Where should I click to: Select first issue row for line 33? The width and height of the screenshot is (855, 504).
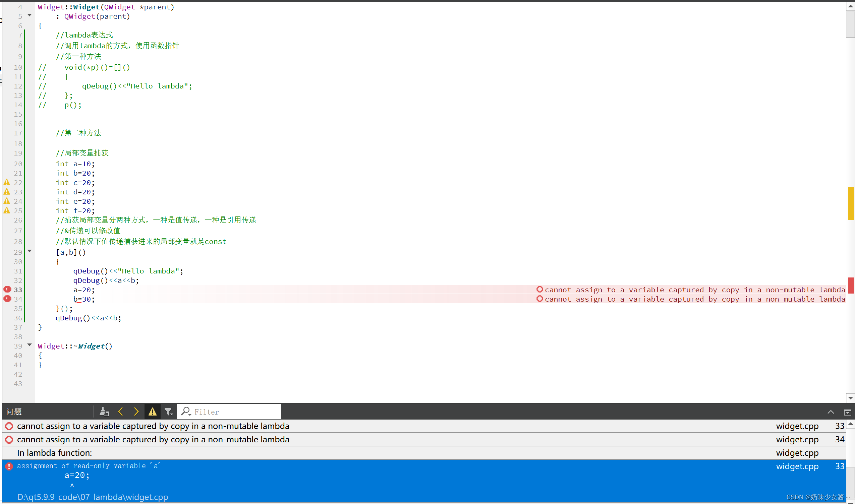pos(424,426)
